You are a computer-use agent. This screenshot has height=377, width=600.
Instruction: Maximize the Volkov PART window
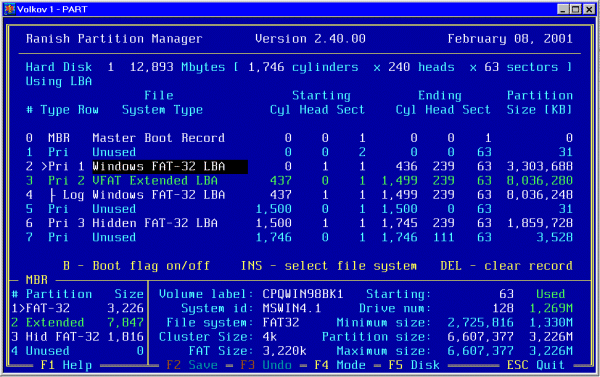(576, 9)
